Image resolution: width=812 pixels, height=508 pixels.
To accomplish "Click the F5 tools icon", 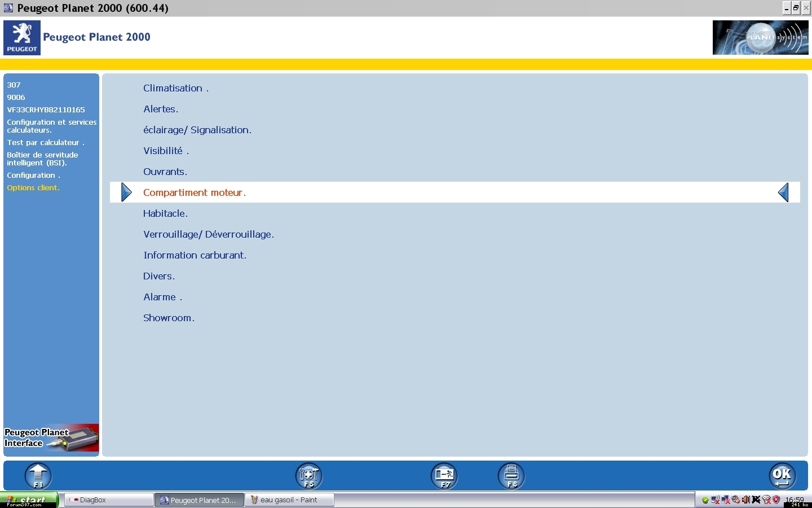I will pyautogui.click(x=309, y=476).
